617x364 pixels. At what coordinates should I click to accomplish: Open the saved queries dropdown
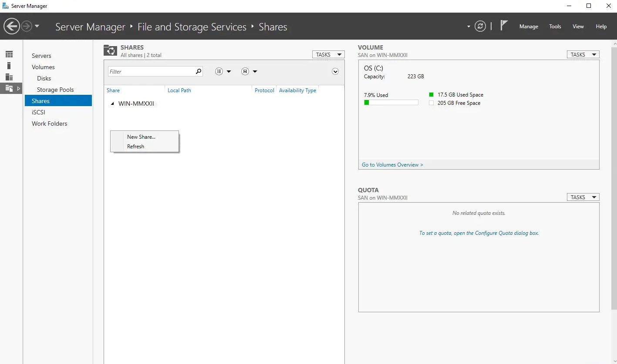coord(249,71)
